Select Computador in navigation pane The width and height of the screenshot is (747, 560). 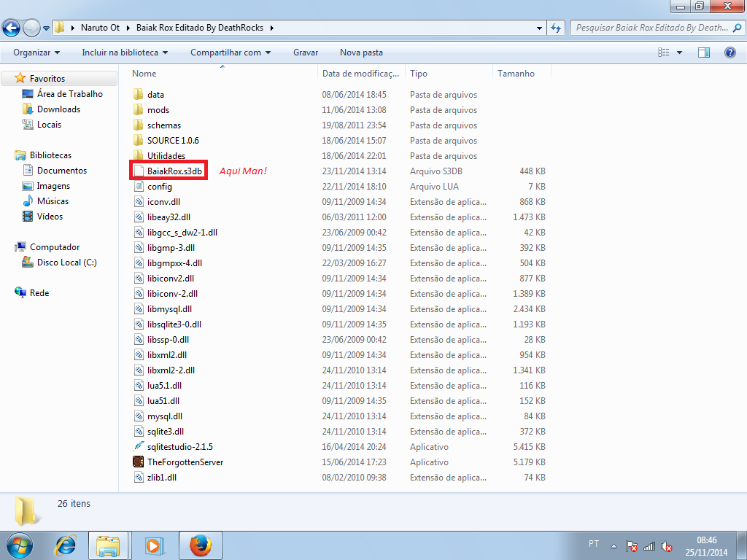pyautogui.click(x=55, y=247)
